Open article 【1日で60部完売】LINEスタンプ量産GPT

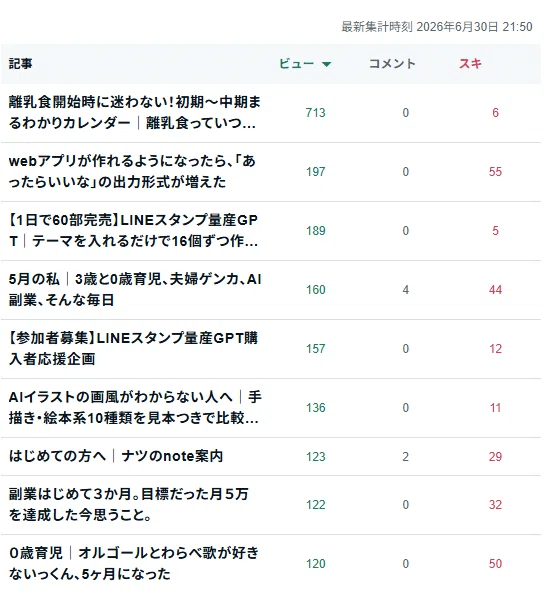click(134, 230)
